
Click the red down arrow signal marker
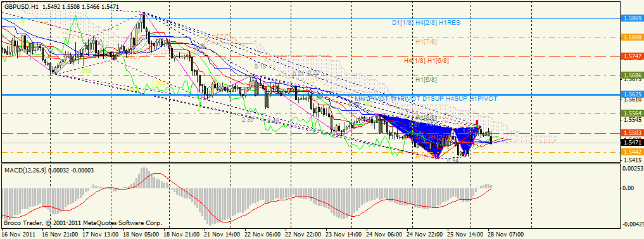point(477,122)
